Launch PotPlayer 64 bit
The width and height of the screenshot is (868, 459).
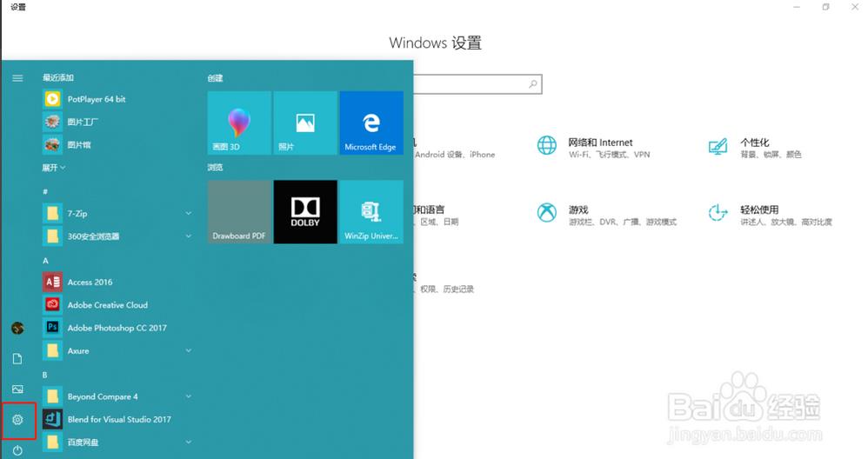point(117,99)
